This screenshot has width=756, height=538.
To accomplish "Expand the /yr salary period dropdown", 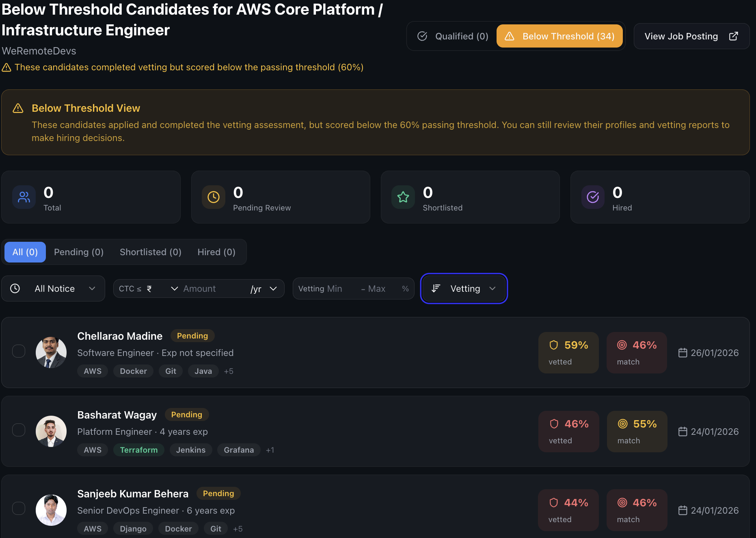I will point(264,289).
